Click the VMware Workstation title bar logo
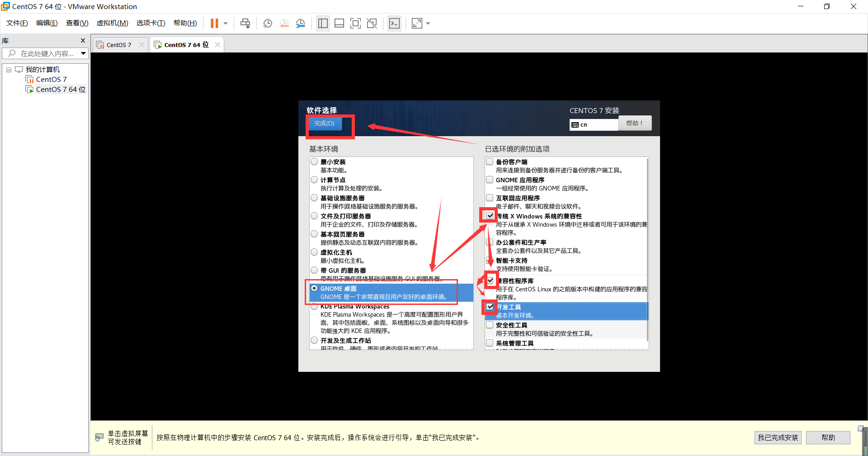 click(5, 6)
